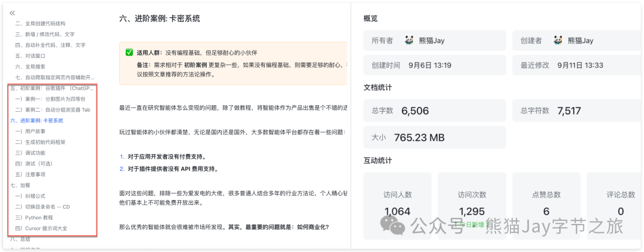Click the 点赞总数 stat card

(x=546, y=205)
